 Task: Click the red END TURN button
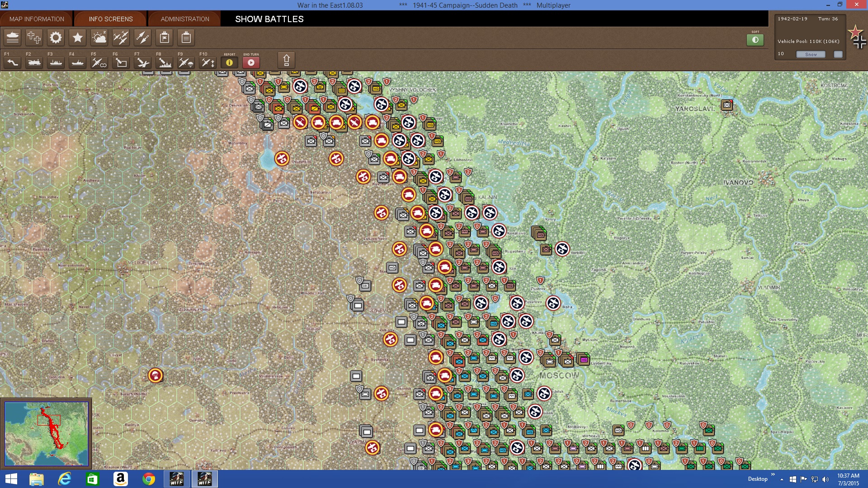[x=251, y=63]
